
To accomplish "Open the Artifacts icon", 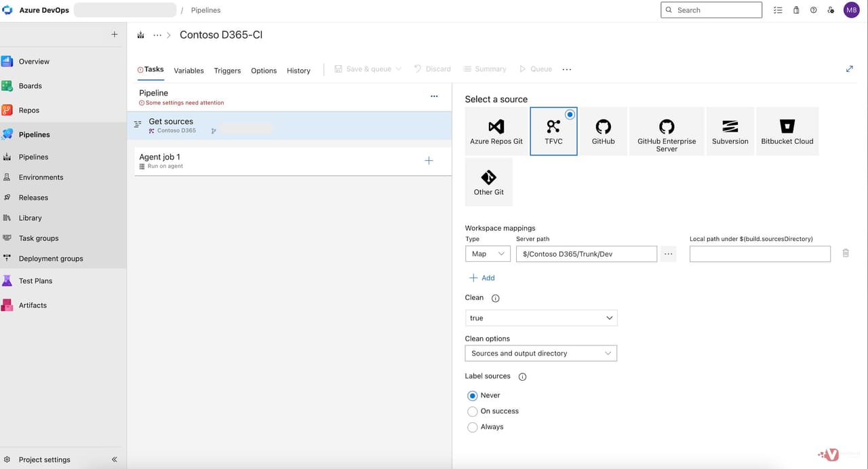I will coord(7,305).
